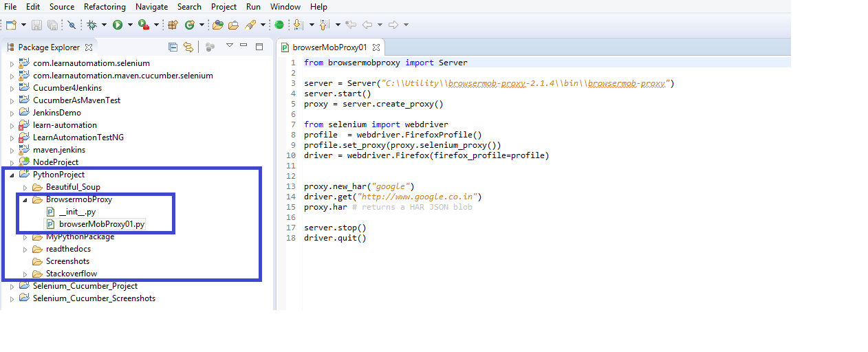Close the browserMobProxy01 editor tab

376,47
